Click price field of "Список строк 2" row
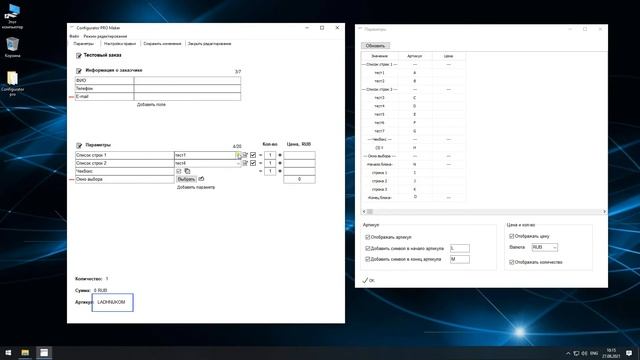This screenshot has width=640, height=360. tap(299, 163)
